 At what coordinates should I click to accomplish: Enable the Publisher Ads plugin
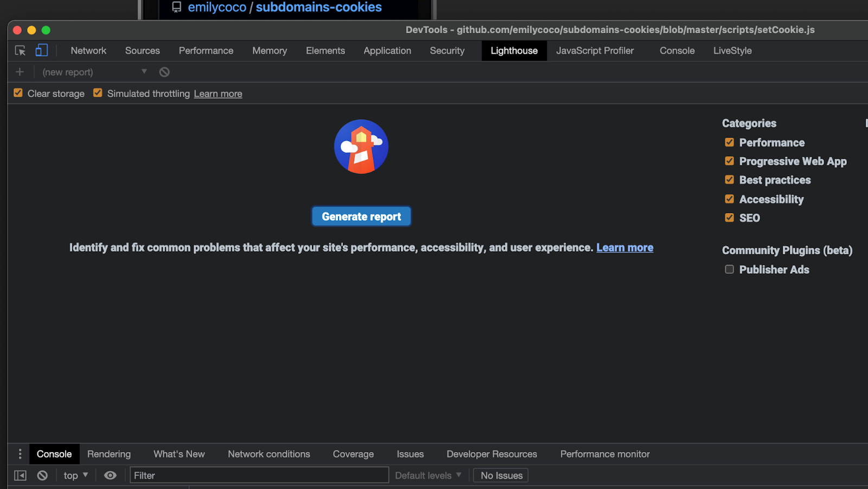point(729,269)
